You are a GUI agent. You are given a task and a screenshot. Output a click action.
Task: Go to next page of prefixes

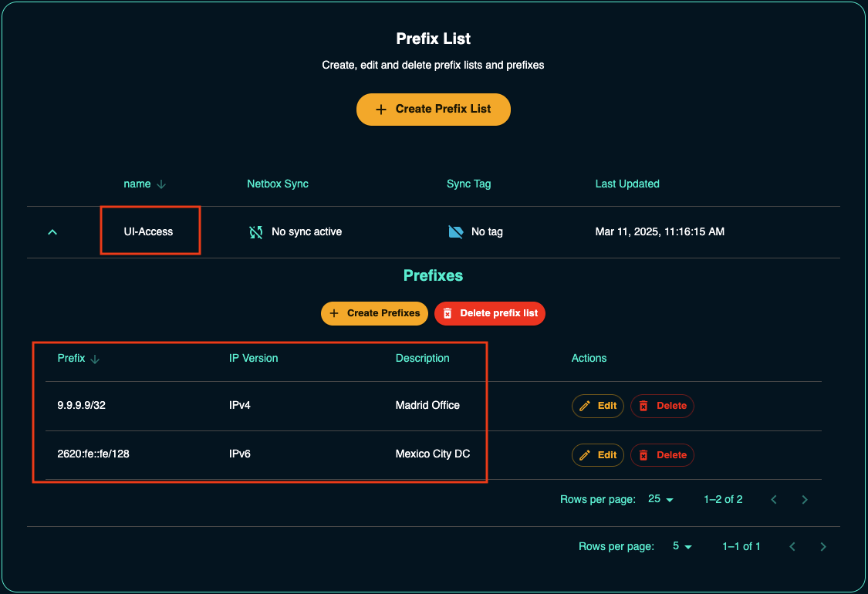click(x=805, y=500)
